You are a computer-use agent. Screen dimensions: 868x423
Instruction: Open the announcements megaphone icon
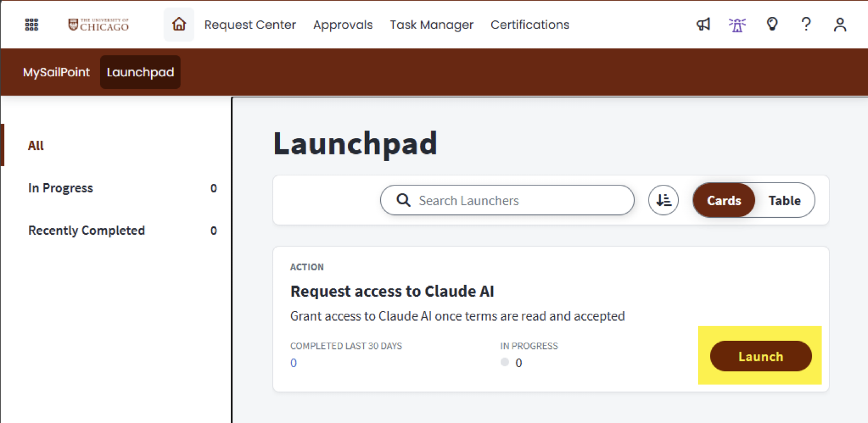[703, 24]
